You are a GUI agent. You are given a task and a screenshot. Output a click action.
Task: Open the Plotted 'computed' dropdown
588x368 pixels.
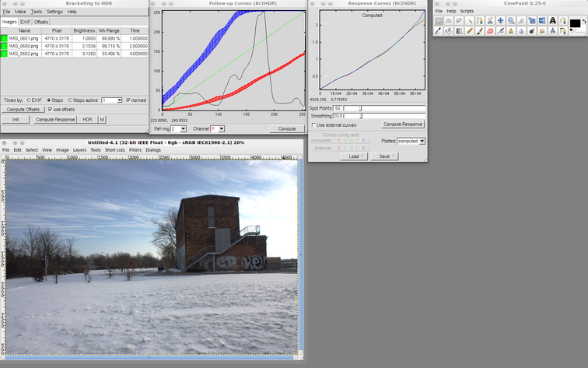tap(411, 141)
